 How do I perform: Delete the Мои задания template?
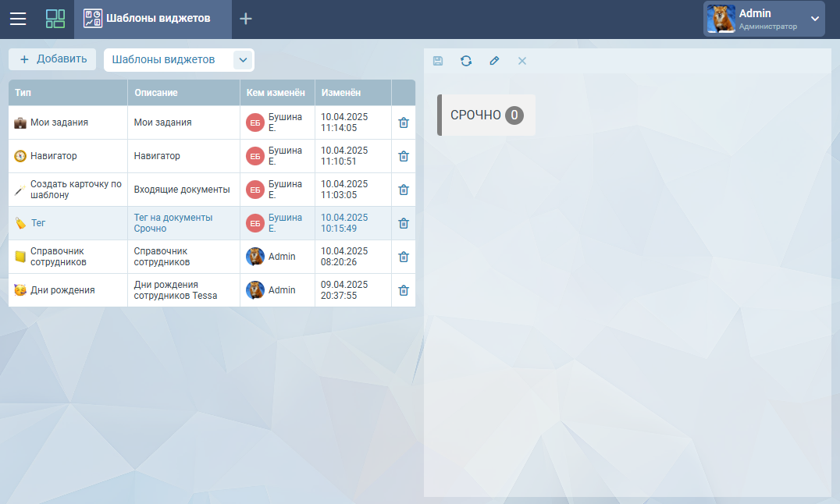click(404, 122)
